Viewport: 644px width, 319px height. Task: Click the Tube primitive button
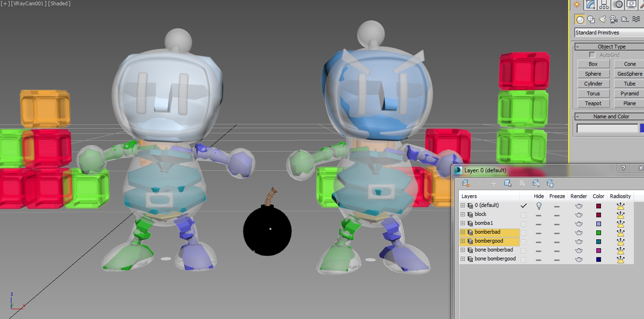pyautogui.click(x=629, y=84)
